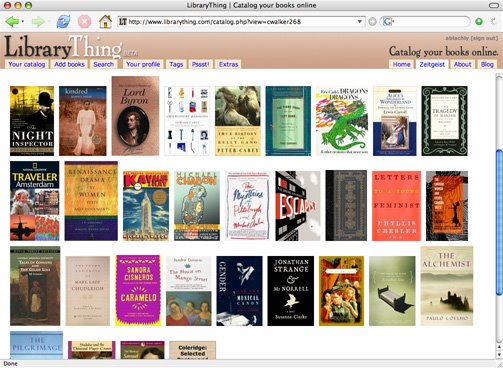The width and height of the screenshot is (503, 368).
Task: Go to the browser home page icon
Action: (105, 22)
